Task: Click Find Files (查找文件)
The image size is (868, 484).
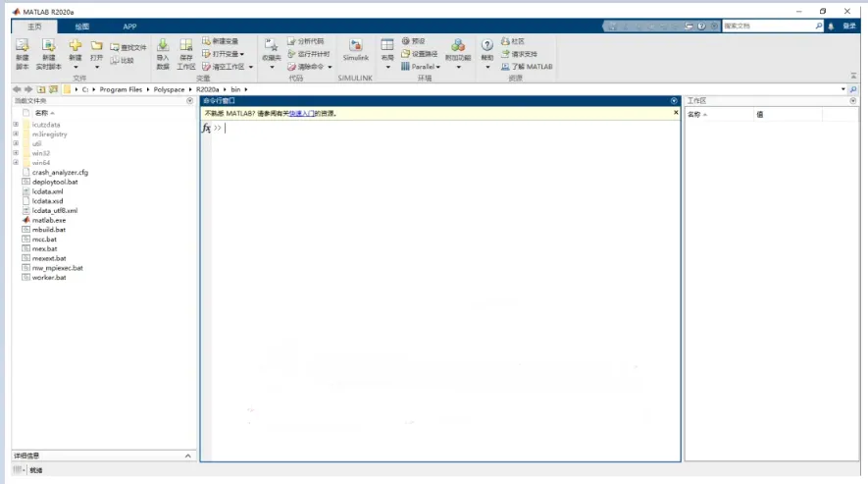Action: point(128,48)
